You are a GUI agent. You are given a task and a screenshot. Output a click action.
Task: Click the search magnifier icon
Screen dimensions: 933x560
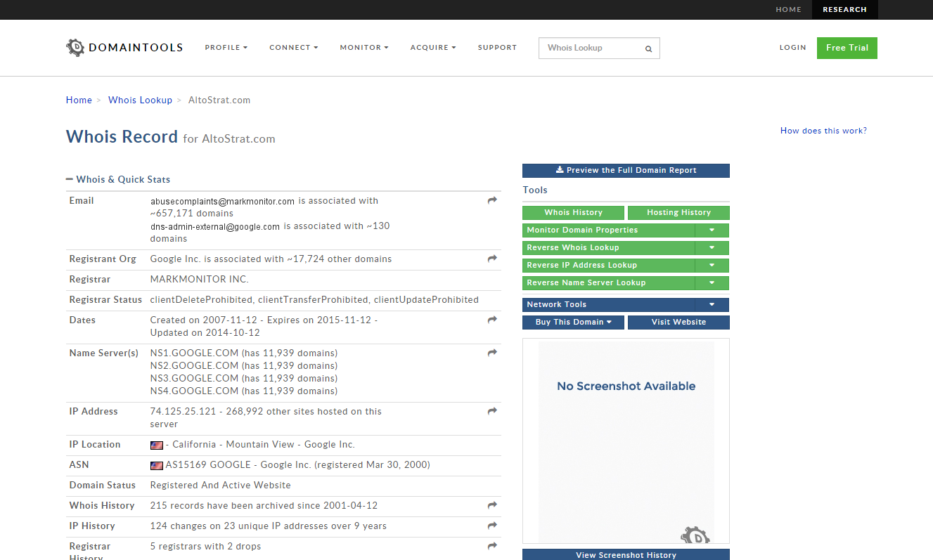pos(648,48)
